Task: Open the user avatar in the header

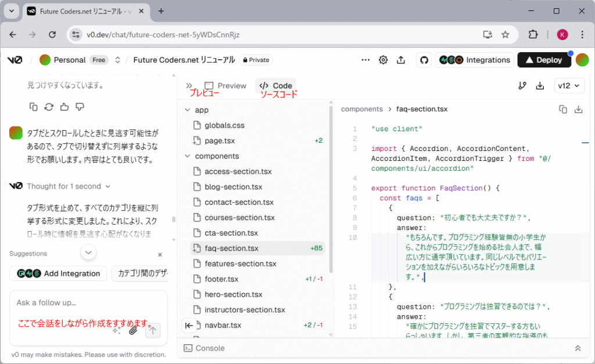Action: click(582, 60)
